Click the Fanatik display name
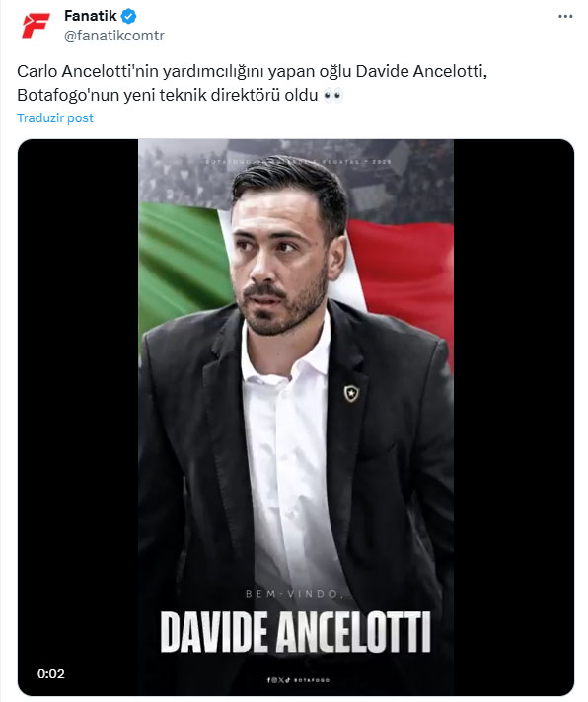The height and width of the screenshot is (702, 588). 91,16
